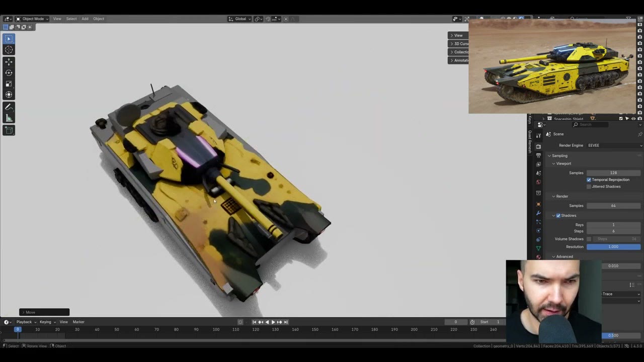Select the Annotate pencil tool
Screen dimensions: 644x362
click(x=9, y=107)
